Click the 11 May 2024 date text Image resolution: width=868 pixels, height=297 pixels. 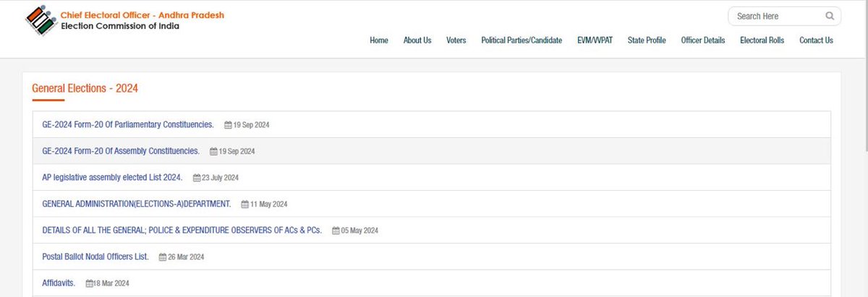[269, 205]
